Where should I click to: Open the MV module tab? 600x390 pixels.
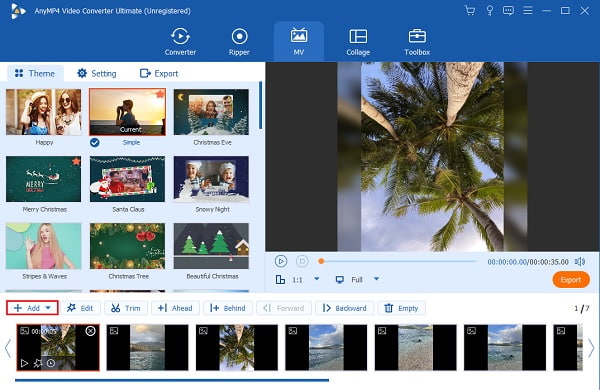tap(299, 42)
